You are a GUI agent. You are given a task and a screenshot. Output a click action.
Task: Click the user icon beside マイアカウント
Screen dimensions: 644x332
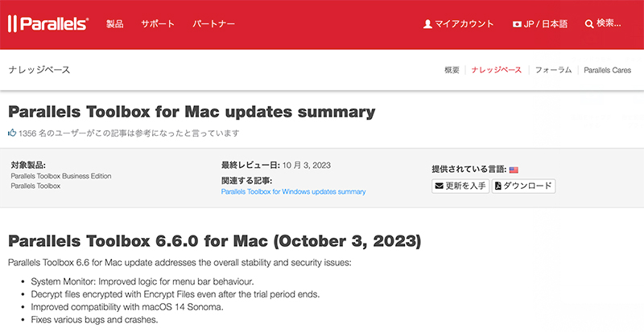(427, 24)
